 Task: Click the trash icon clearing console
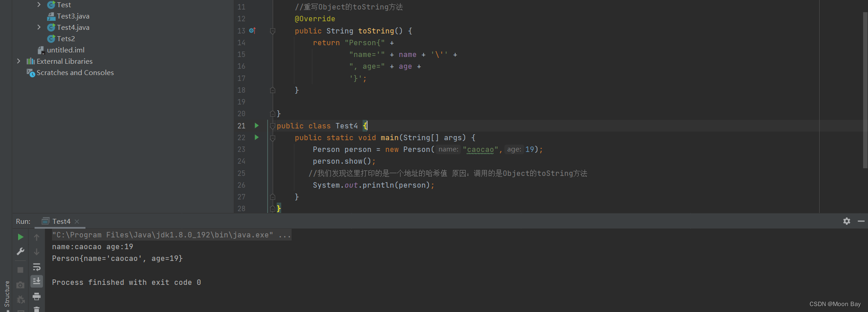(37, 309)
